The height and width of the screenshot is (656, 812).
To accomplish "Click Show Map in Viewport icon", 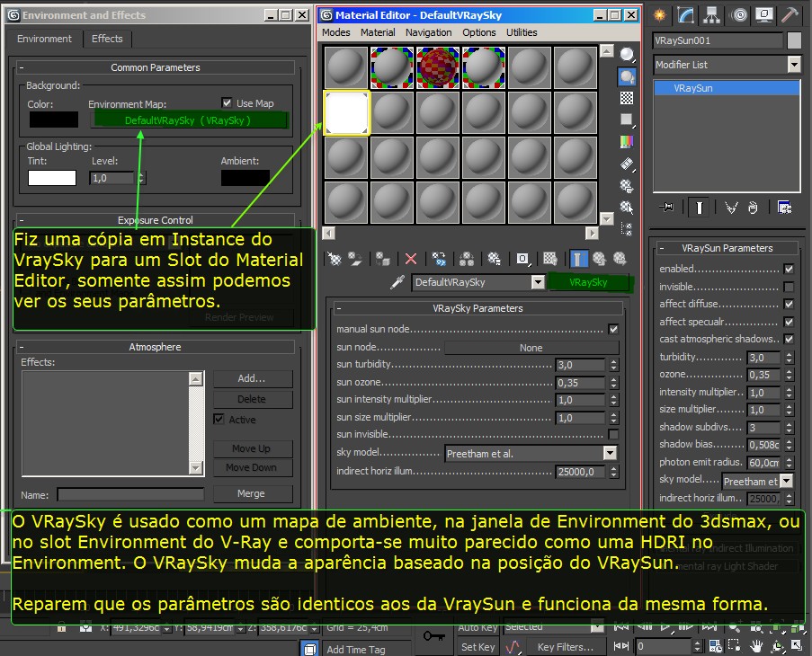I will tap(550, 258).
